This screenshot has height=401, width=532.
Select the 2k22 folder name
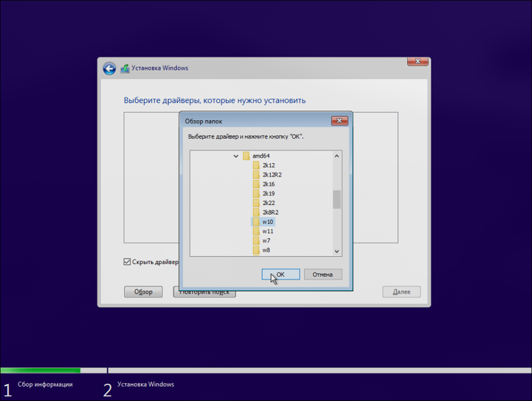(x=268, y=203)
